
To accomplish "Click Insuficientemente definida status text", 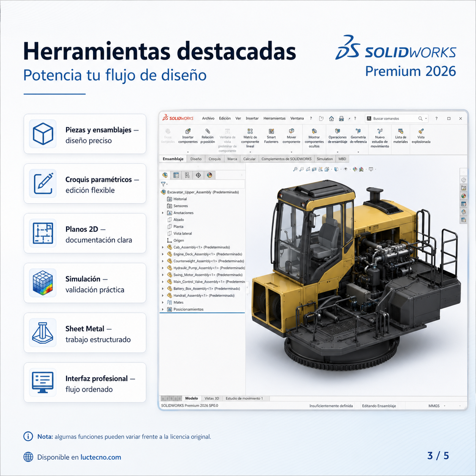I will [x=331, y=406].
